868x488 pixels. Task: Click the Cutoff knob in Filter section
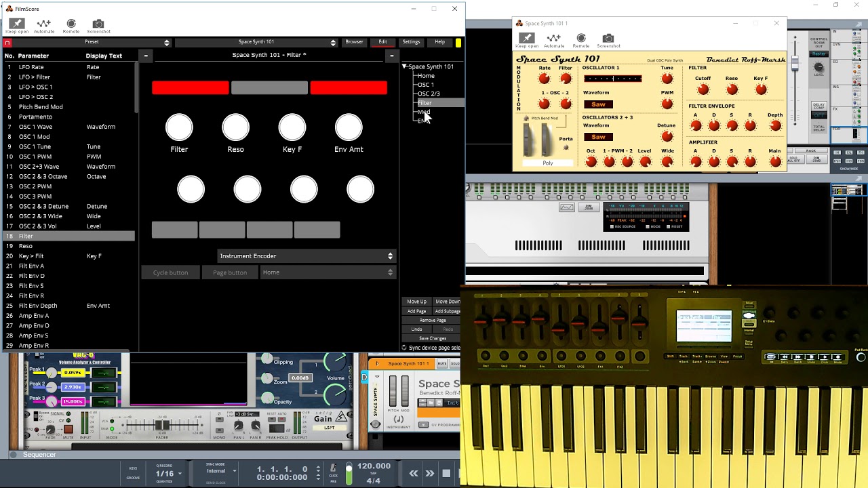[x=703, y=89]
